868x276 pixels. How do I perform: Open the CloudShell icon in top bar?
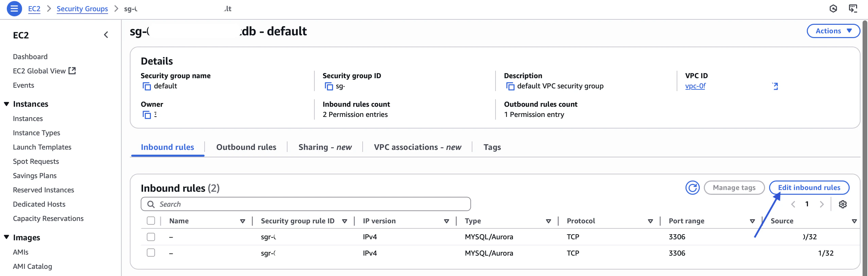pos(853,8)
